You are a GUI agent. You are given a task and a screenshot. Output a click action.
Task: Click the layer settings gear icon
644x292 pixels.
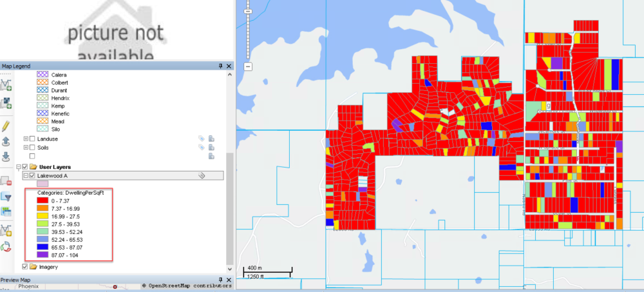(6, 230)
